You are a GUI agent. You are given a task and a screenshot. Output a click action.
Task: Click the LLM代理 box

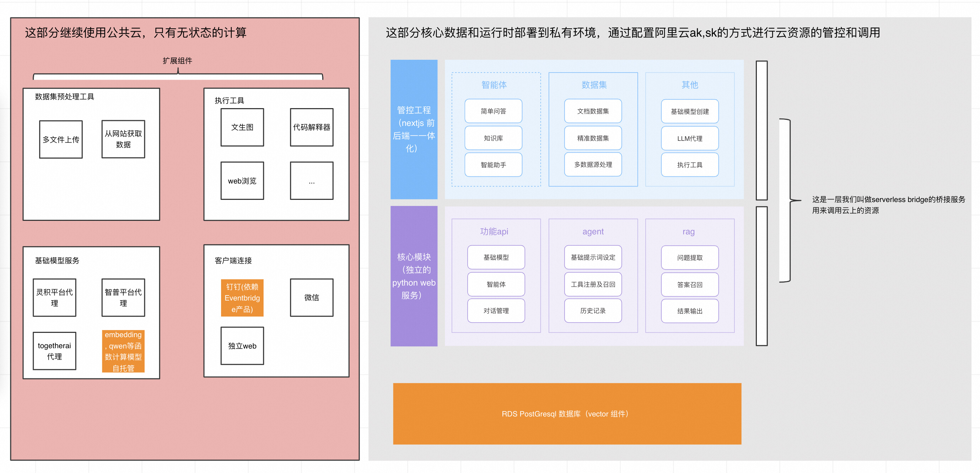click(x=690, y=138)
